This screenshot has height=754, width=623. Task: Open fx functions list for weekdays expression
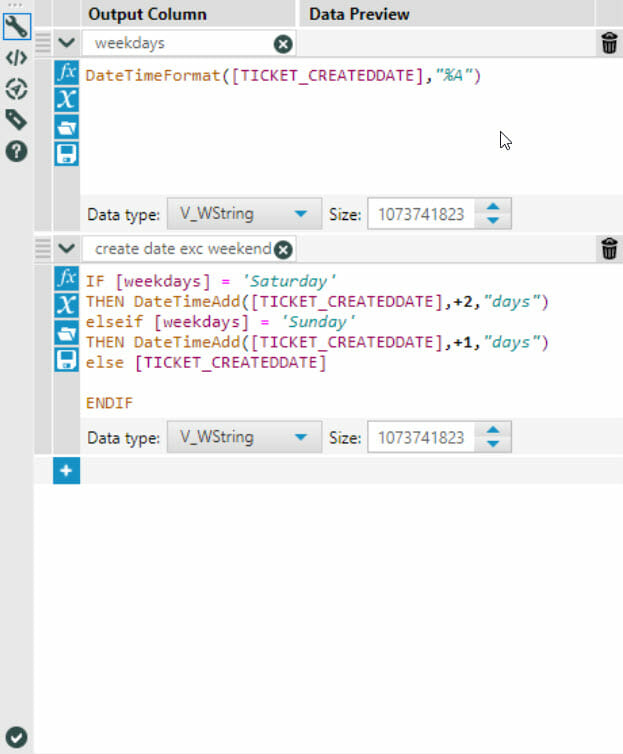tap(66, 73)
